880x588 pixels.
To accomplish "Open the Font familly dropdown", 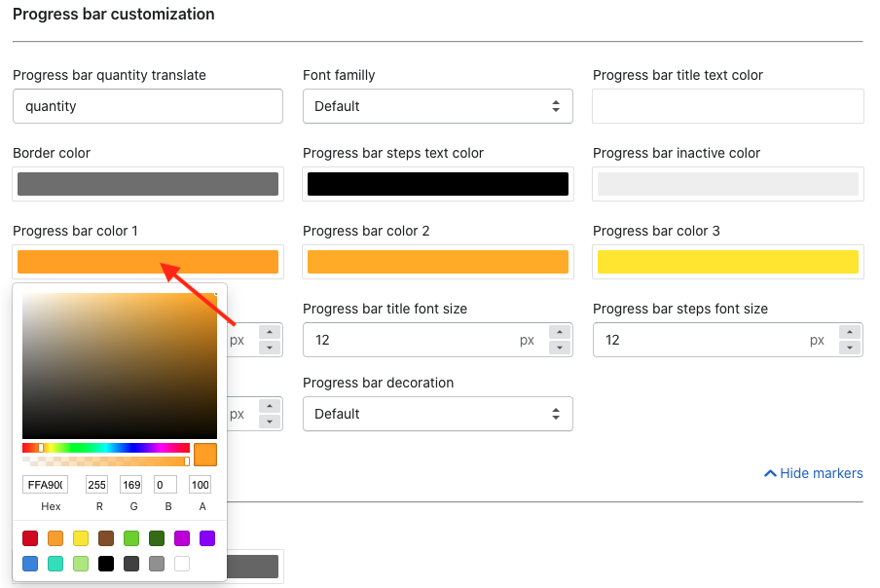I will tap(437, 106).
